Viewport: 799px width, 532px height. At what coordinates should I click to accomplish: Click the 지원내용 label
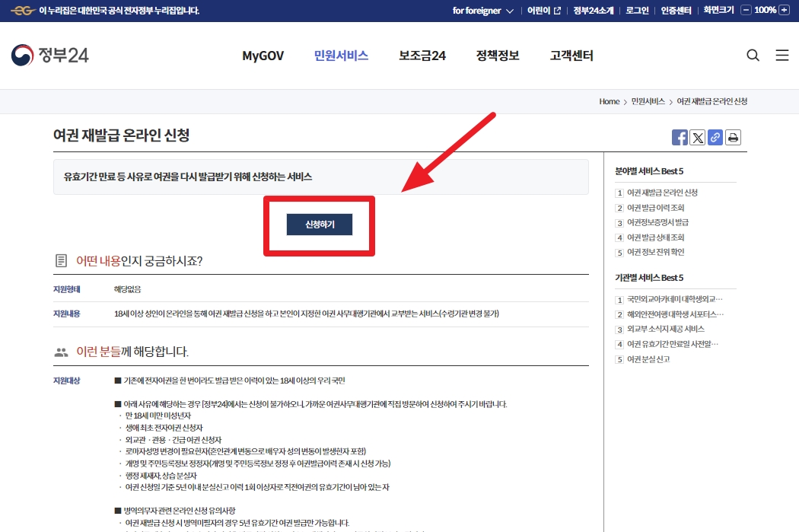(x=67, y=314)
